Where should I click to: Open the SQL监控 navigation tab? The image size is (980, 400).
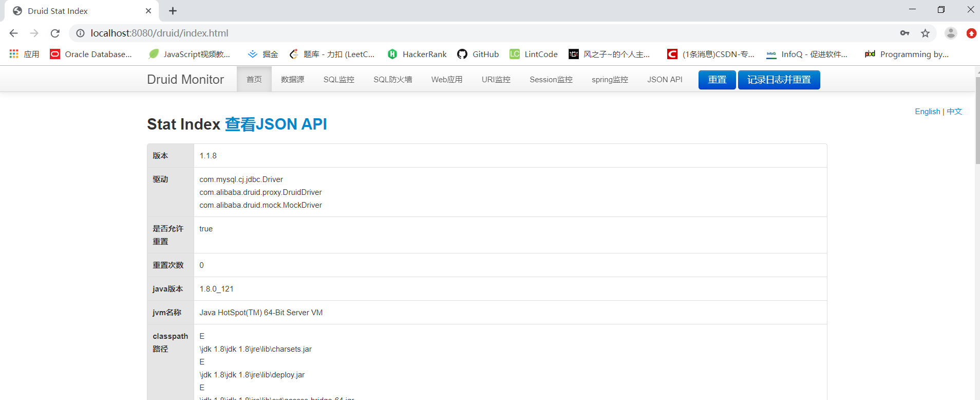click(x=339, y=79)
